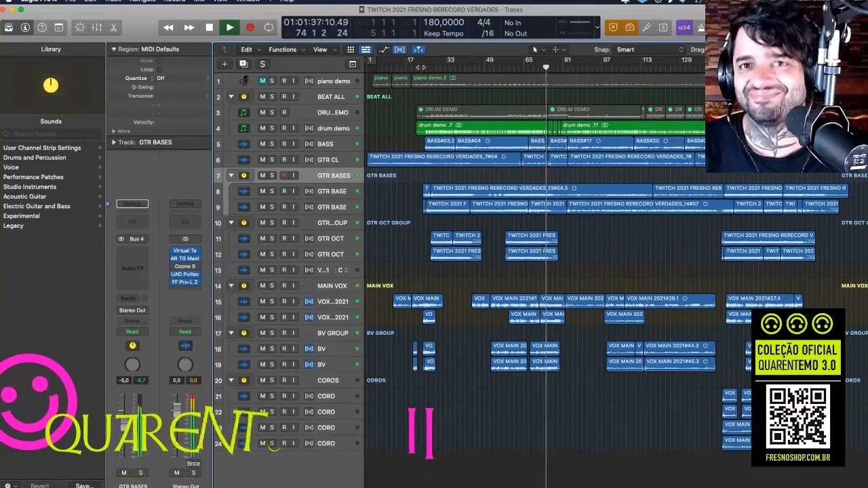Toggle Show Flex button in tracks menu bar
The width and height of the screenshot is (868, 488).
click(399, 49)
